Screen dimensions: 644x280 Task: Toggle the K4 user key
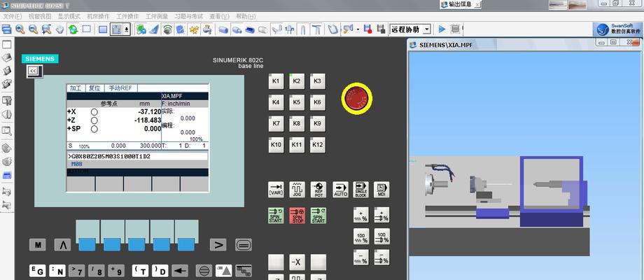point(276,103)
